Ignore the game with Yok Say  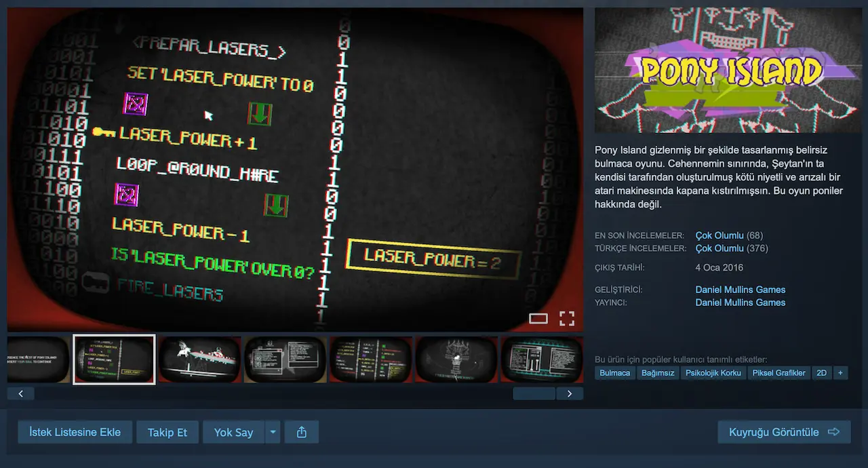(233, 432)
